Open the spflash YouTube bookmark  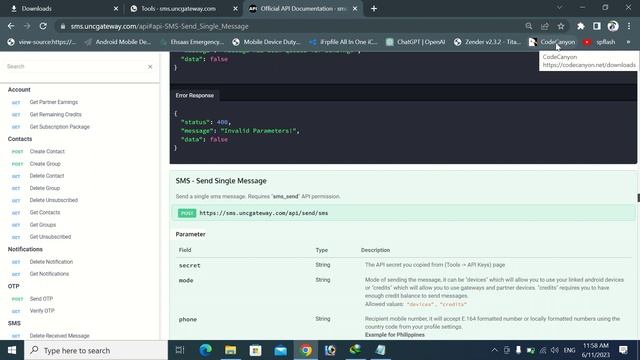[599, 42]
